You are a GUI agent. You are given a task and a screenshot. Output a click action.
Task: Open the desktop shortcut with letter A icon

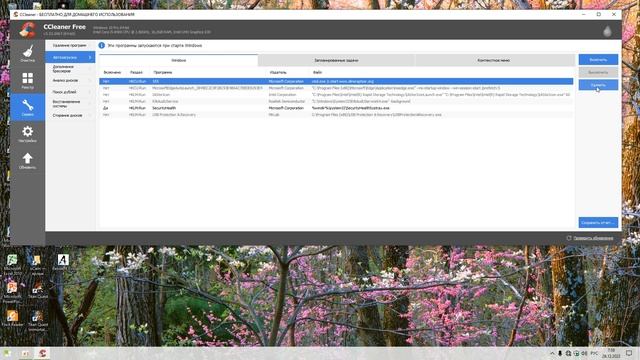pos(62,262)
